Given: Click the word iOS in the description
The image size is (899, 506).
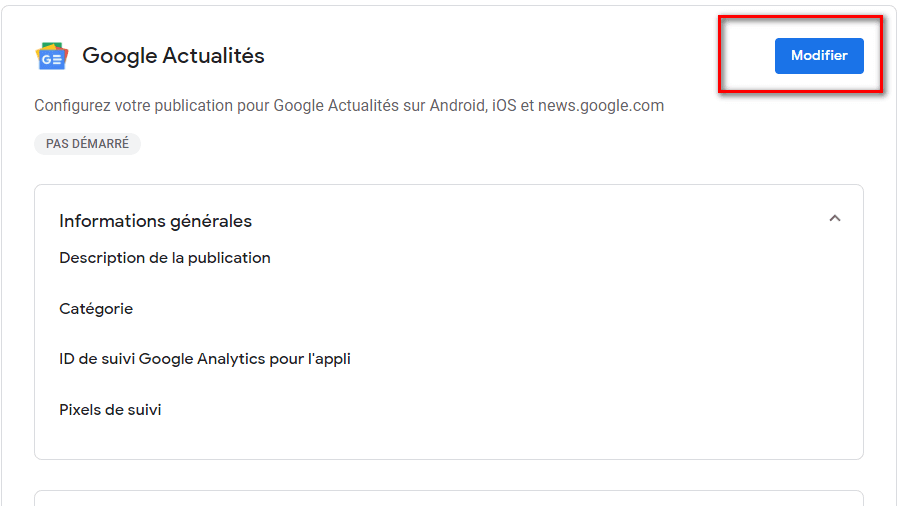Looking at the screenshot, I should tap(504, 106).
